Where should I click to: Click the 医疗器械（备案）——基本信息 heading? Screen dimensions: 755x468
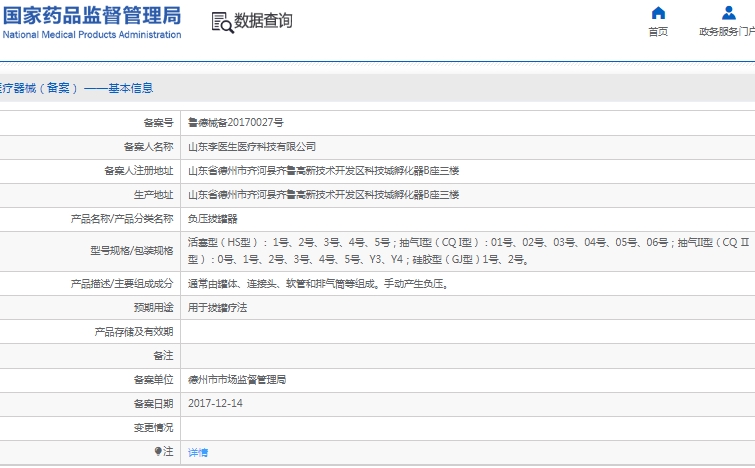tap(77, 88)
